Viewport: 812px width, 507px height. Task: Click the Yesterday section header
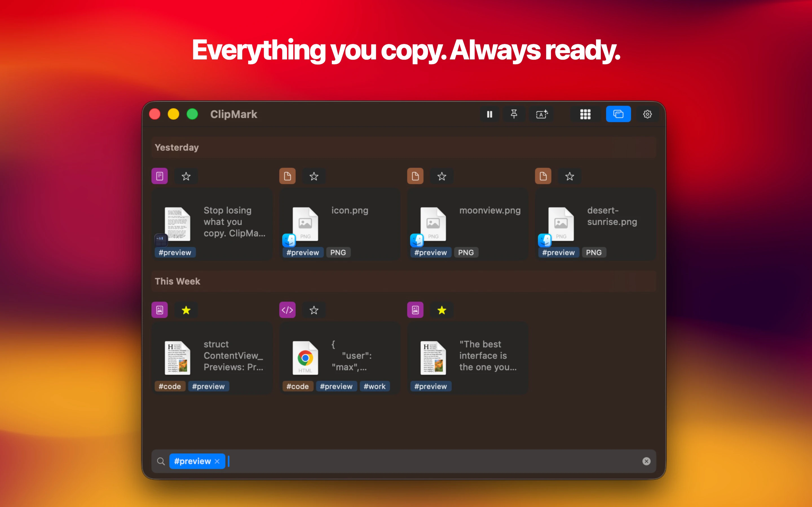coord(177,148)
